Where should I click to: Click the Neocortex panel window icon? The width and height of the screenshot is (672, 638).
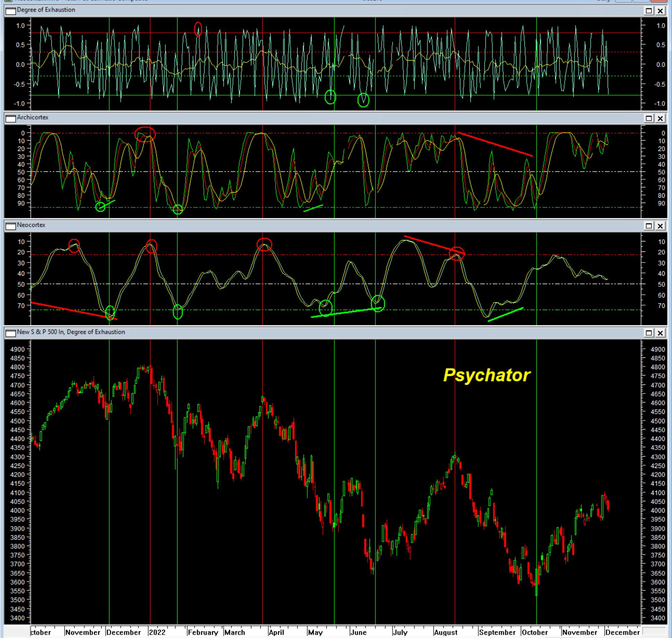tap(11, 226)
